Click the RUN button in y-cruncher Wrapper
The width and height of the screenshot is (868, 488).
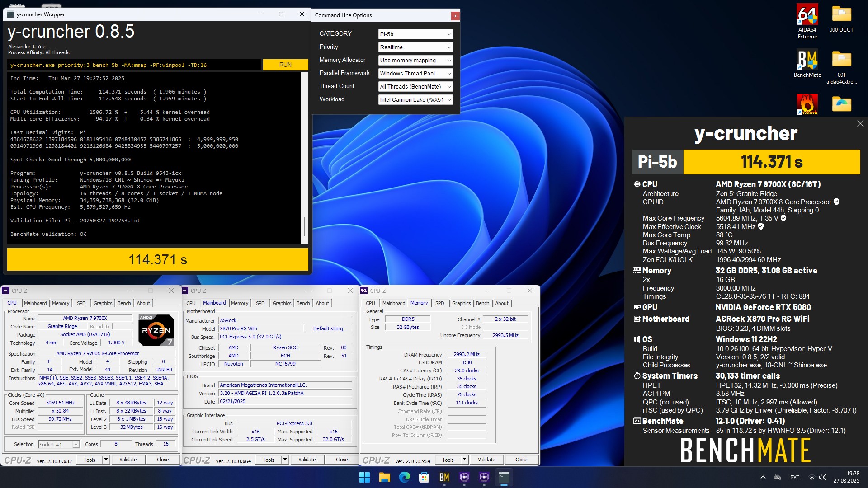tap(285, 65)
